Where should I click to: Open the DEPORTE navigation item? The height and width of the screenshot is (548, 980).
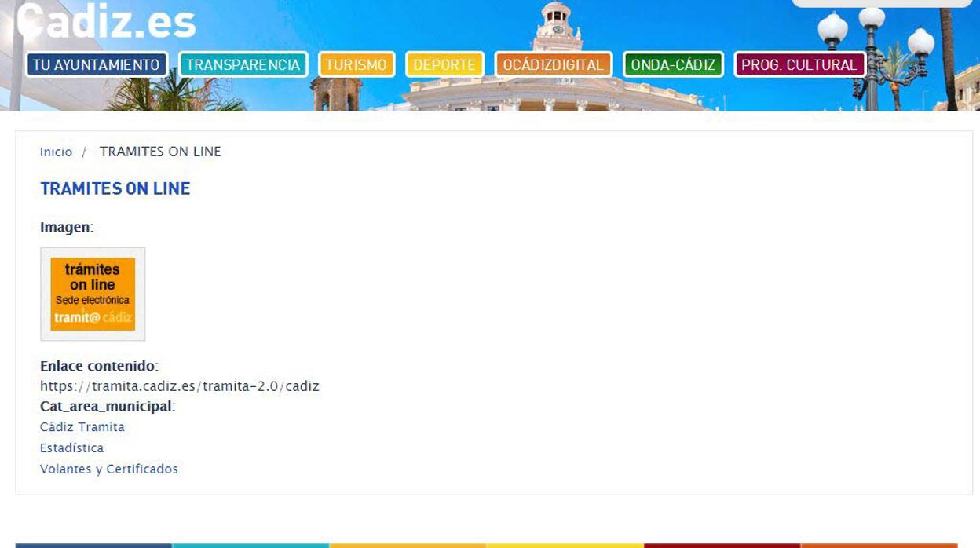coord(444,64)
